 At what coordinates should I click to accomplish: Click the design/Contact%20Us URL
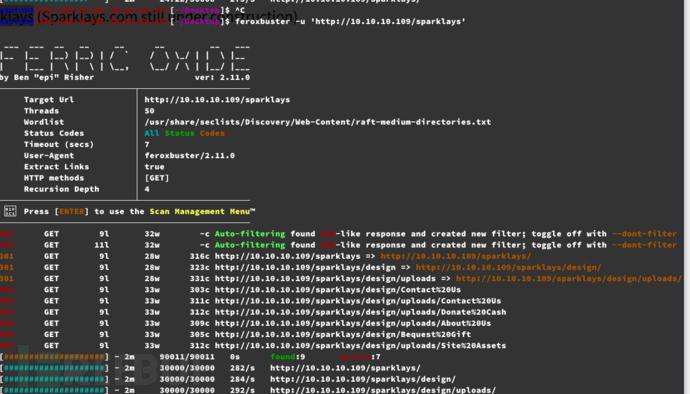pyautogui.click(x=338, y=290)
